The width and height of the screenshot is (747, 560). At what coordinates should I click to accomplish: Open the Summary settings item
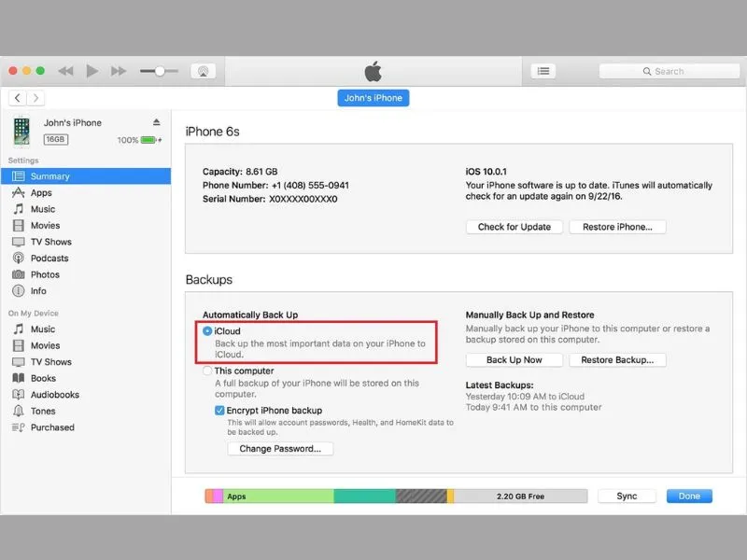pos(86,176)
